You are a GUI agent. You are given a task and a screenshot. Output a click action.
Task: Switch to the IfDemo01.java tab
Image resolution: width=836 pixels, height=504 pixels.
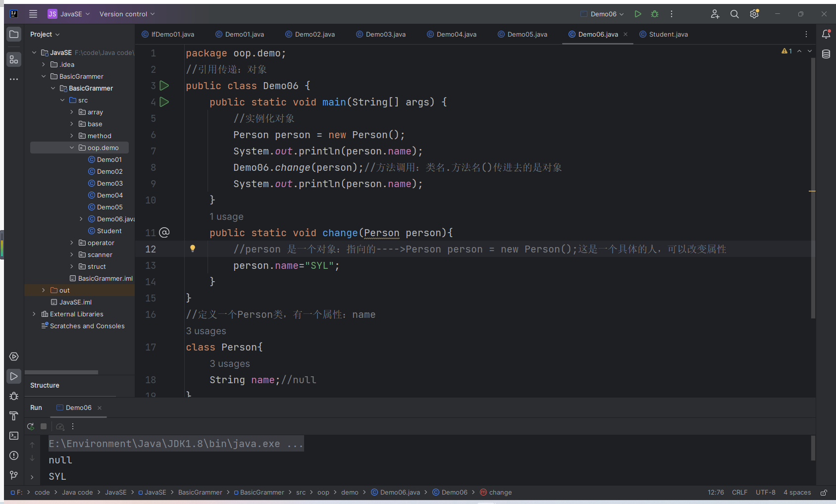click(x=168, y=34)
